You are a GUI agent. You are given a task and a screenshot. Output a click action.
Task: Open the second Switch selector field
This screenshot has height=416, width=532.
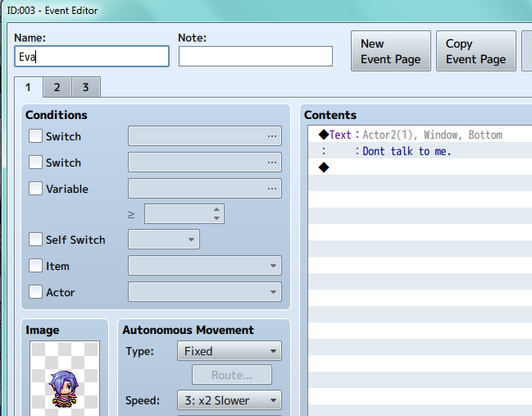205,162
